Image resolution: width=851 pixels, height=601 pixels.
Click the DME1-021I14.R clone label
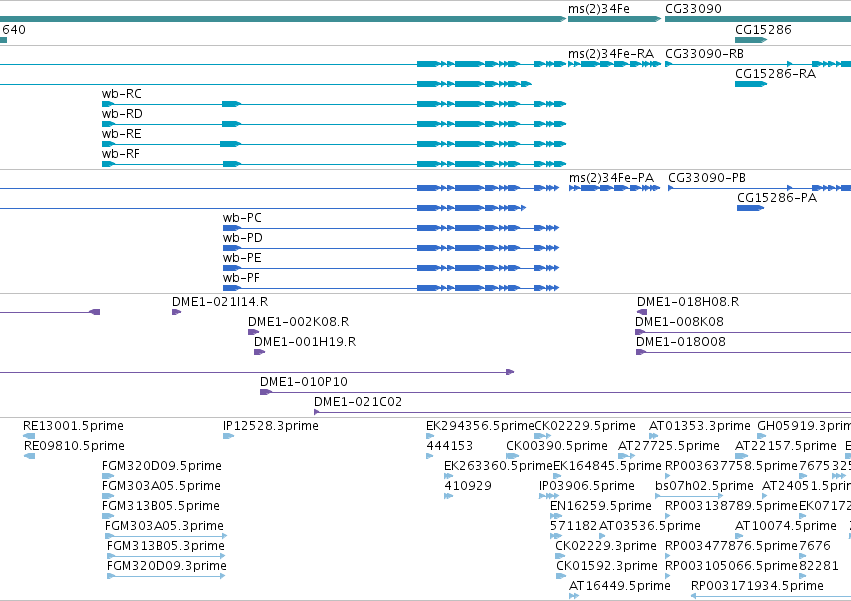point(220,302)
